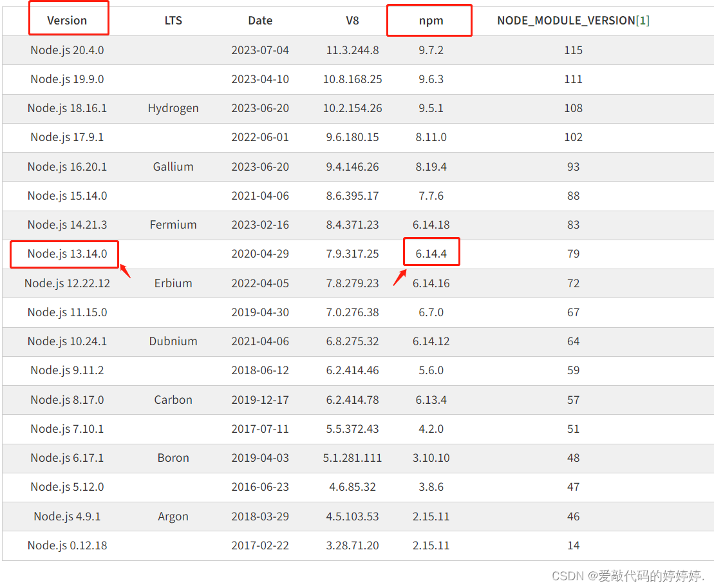Click the date 2022-06-01

coord(260,137)
